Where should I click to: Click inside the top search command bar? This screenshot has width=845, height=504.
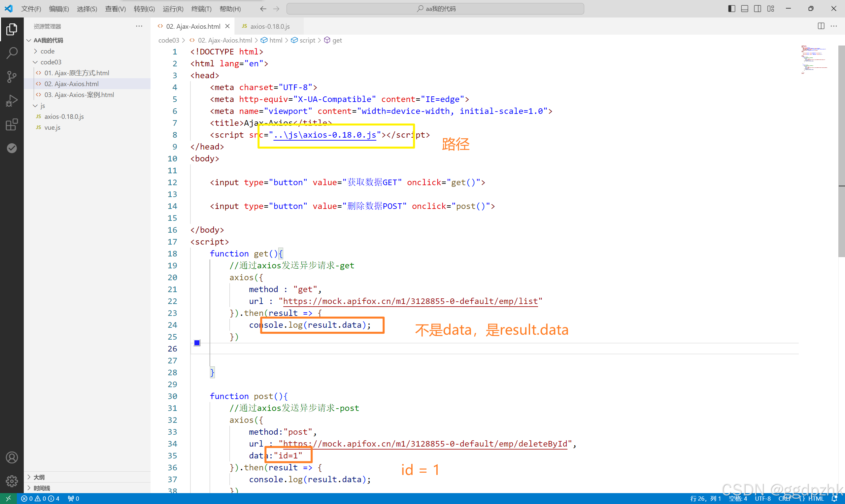tap(436, 9)
